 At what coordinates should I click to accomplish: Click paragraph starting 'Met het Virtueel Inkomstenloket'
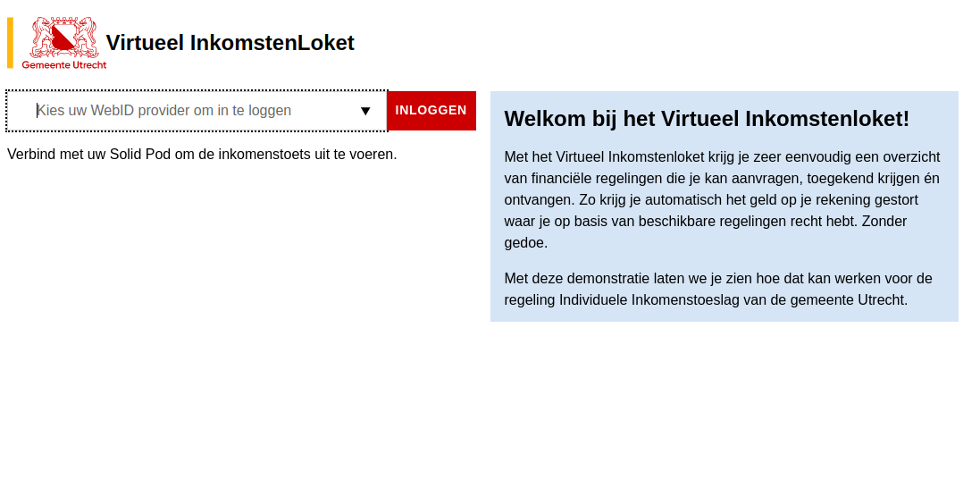tap(723, 199)
